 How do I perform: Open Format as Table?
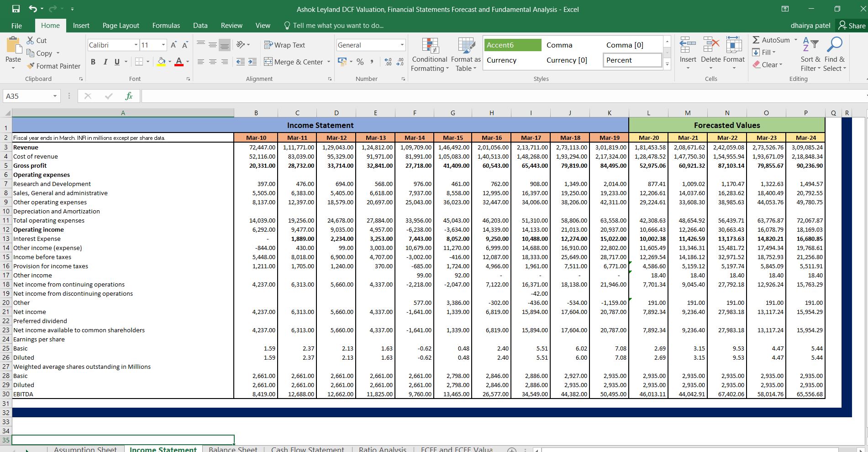click(466, 55)
